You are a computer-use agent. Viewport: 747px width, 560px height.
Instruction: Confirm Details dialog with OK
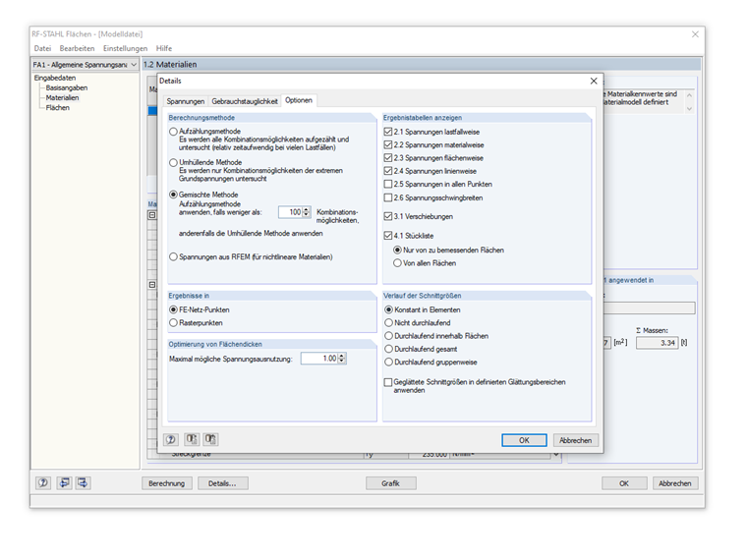(x=524, y=440)
